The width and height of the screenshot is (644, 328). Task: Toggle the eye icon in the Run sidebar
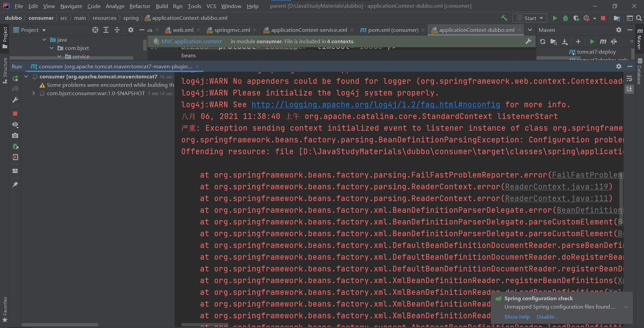point(15,125)
